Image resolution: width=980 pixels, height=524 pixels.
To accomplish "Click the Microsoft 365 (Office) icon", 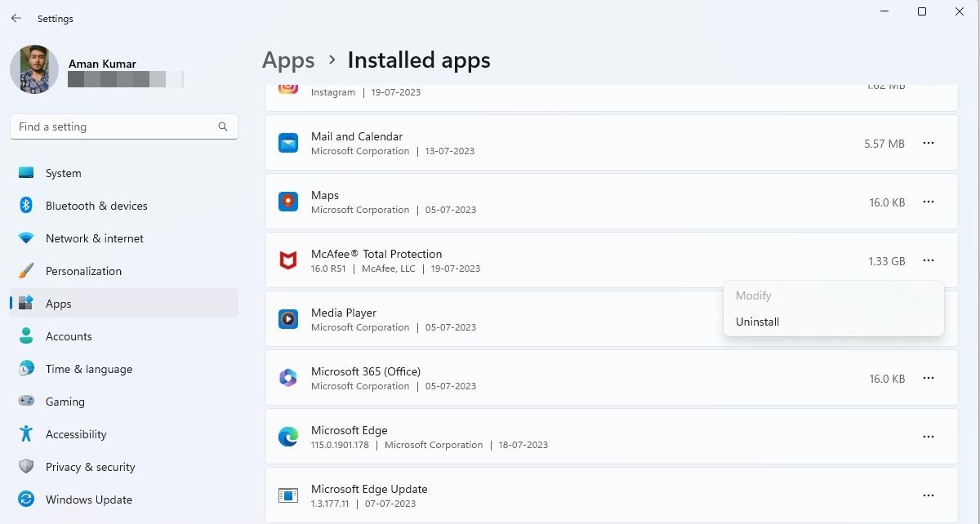I will tap(288, 378).
